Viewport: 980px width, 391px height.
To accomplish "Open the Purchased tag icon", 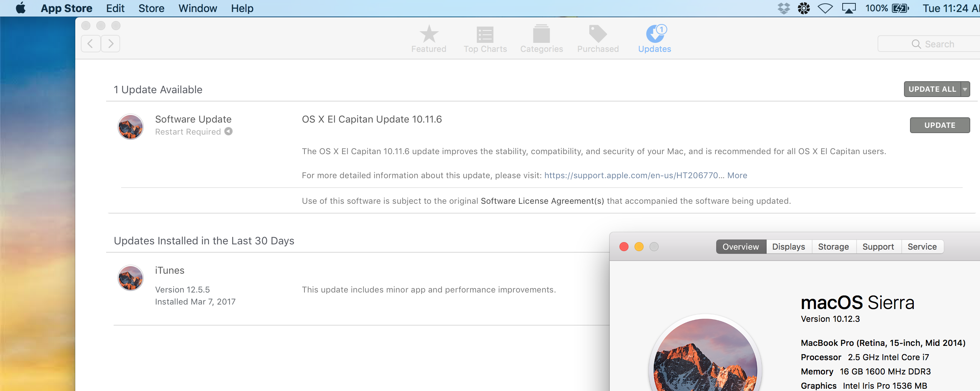I will coord(598,34).
